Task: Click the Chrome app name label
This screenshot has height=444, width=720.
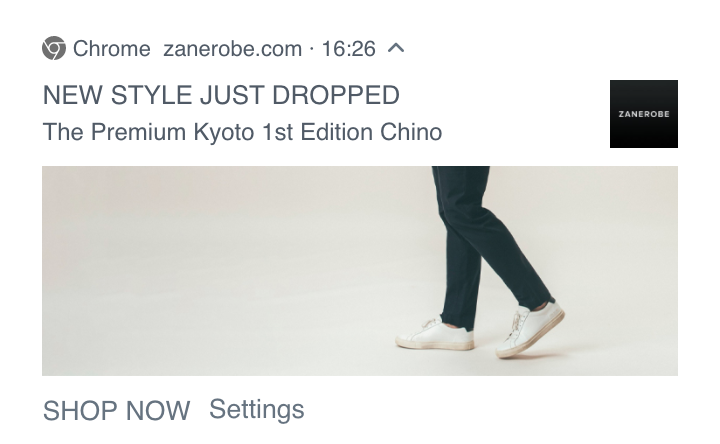Action: pyautogui.click(x=112, y=49)
